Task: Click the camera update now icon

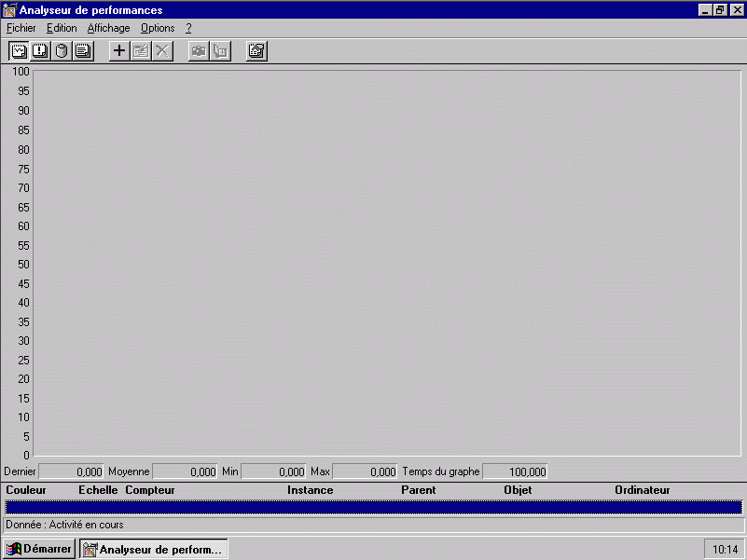Action: [x=199, y=51]
